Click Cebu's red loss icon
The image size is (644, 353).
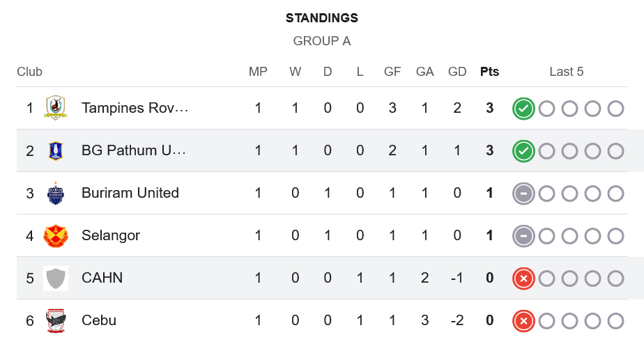click(x=523, y=320)
